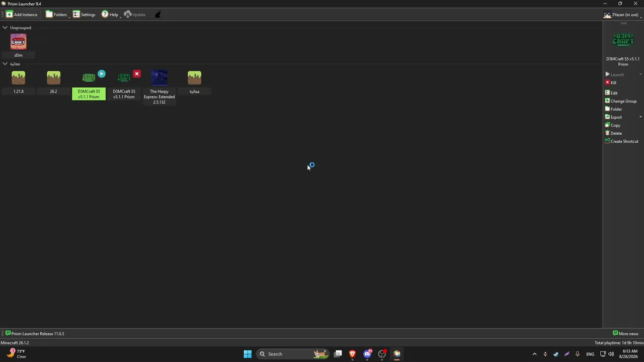Select the running D3MCraft S5 instance icon
The image size is (644, 362).
click(x=89, y=78)
